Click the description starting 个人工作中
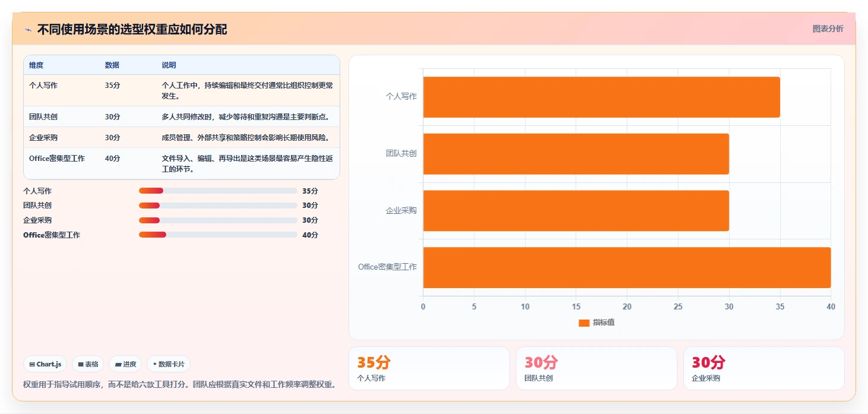This screenshot has width=868, height=414. (x=248, y=91)
